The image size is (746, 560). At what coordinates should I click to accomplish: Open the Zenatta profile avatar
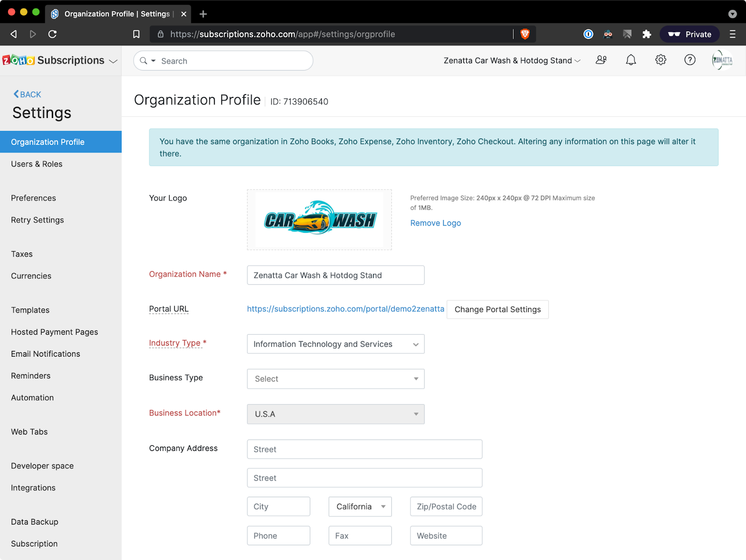pos(722,60)
